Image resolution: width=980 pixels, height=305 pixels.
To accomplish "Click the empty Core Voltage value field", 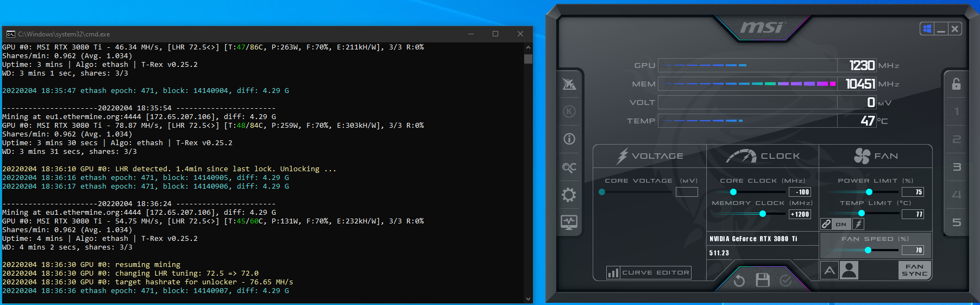I will click(687, 192).
